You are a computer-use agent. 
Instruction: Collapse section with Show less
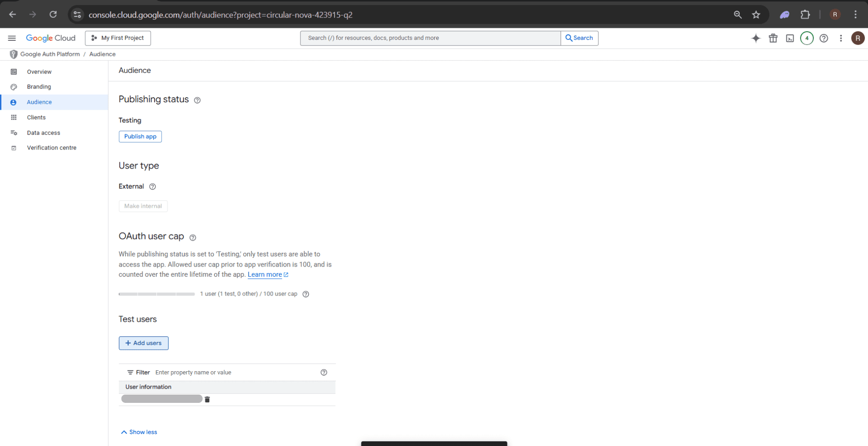[139, 432]
